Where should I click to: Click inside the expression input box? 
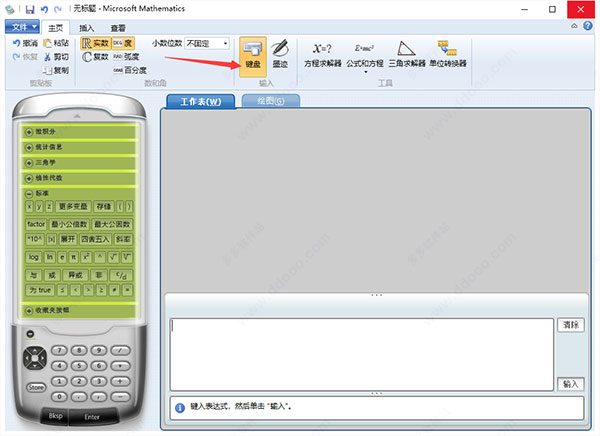coord(362,354)
